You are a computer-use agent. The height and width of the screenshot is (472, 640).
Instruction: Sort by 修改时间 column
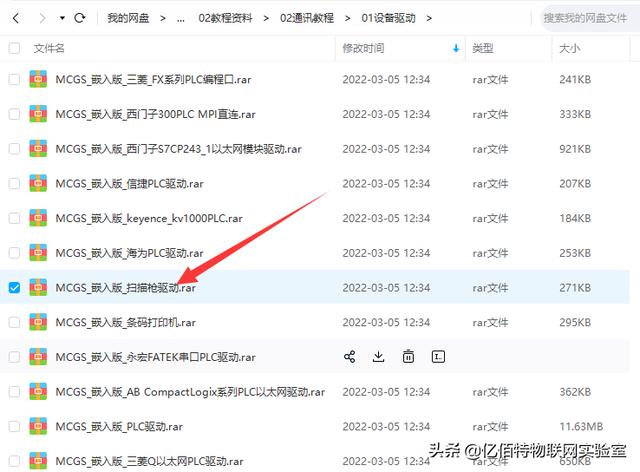(x=363, y=48)
